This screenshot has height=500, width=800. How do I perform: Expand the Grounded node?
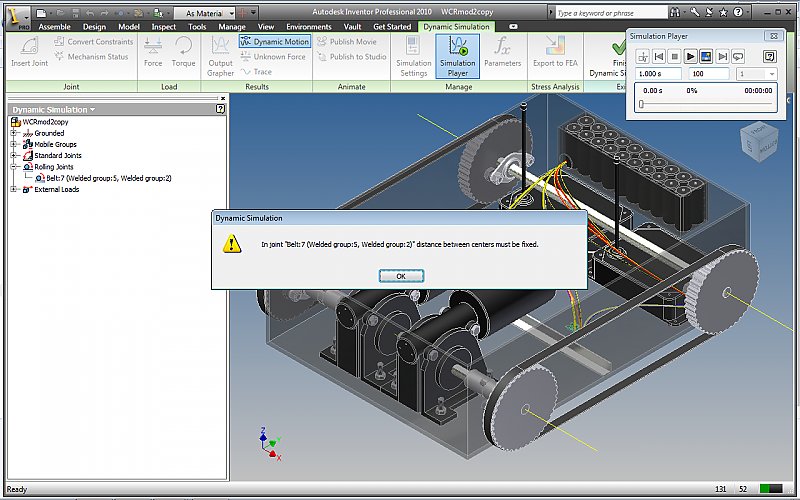coord(14,133)
